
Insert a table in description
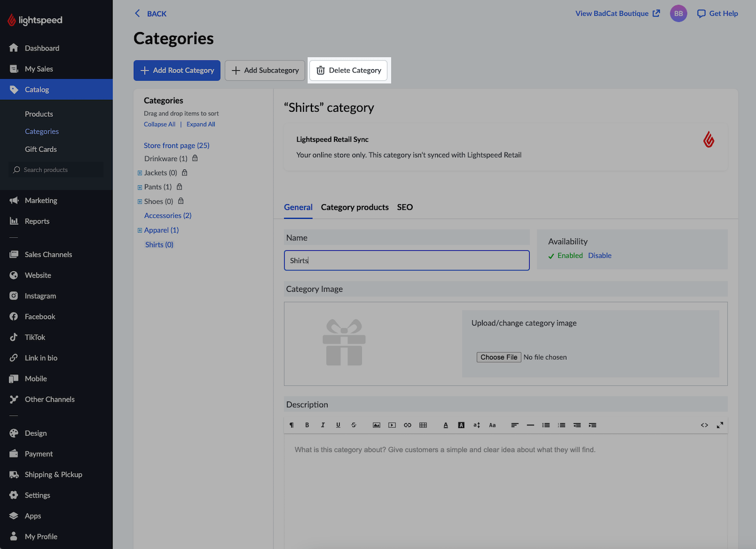pyautogui.click(x=423, y=425)
